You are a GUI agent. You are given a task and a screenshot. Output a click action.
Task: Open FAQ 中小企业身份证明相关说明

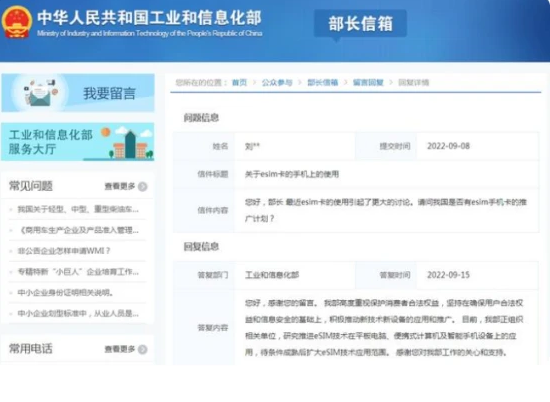pos(65,293)
